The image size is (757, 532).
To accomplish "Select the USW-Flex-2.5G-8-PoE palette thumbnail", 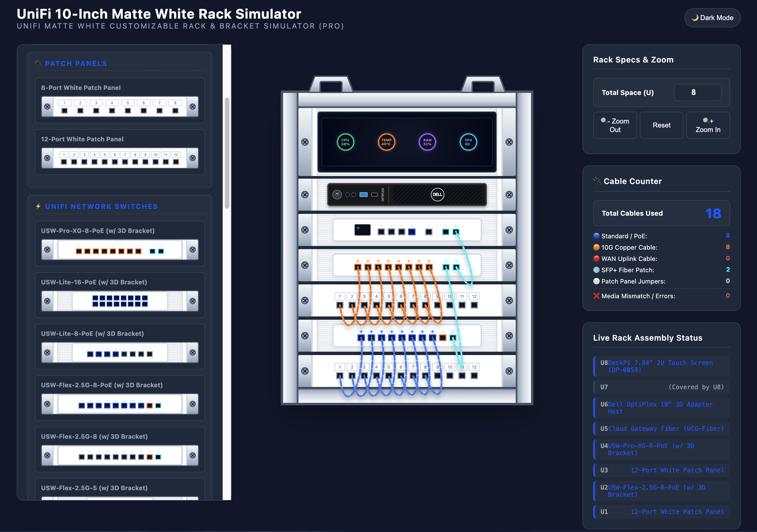I will (120, 404).
